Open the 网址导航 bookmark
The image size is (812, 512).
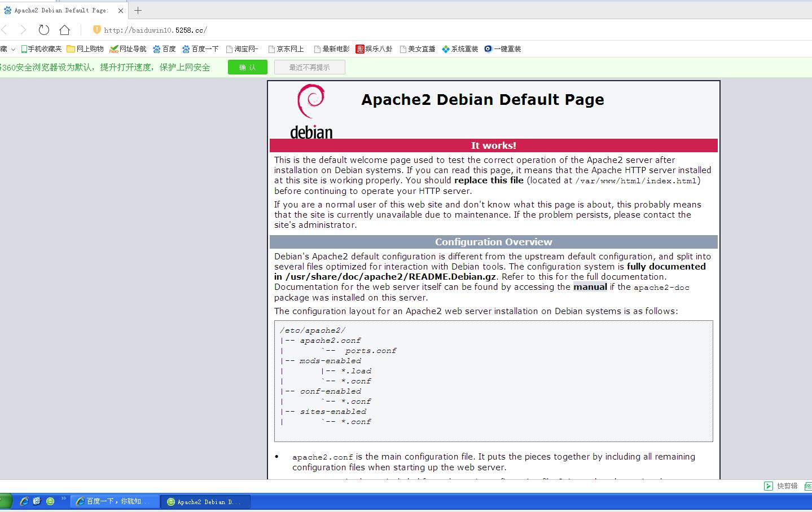128,49
